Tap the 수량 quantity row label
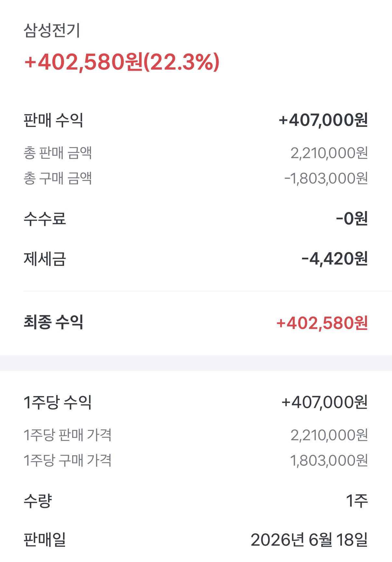 [38, 500]
